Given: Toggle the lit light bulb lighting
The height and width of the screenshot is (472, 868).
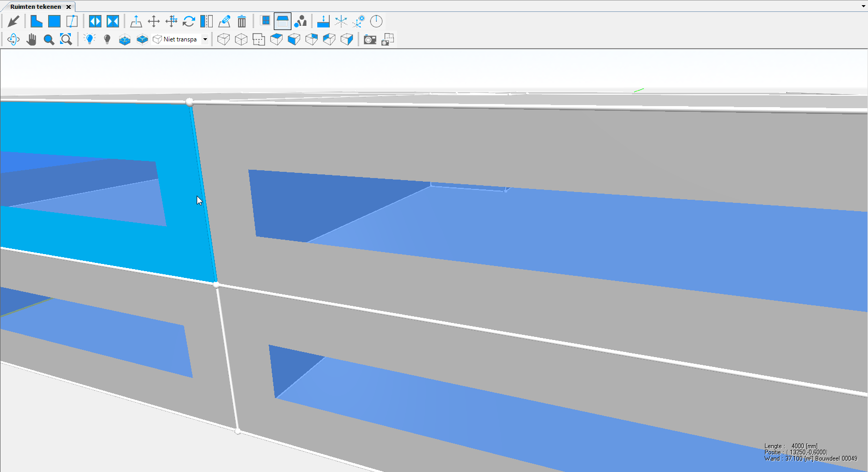Looking at the screenshot, I should [90, 39].
